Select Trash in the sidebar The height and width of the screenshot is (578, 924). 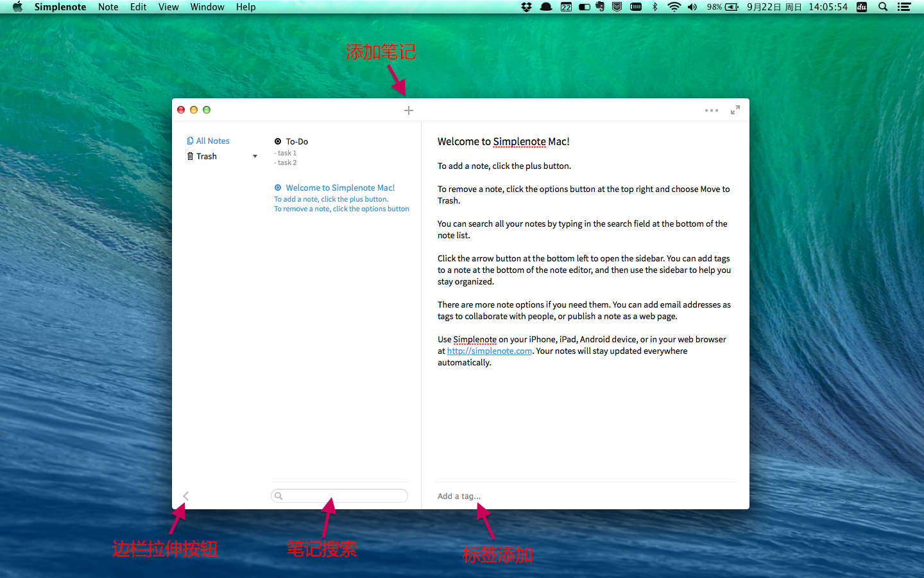[x=207, y=156]
